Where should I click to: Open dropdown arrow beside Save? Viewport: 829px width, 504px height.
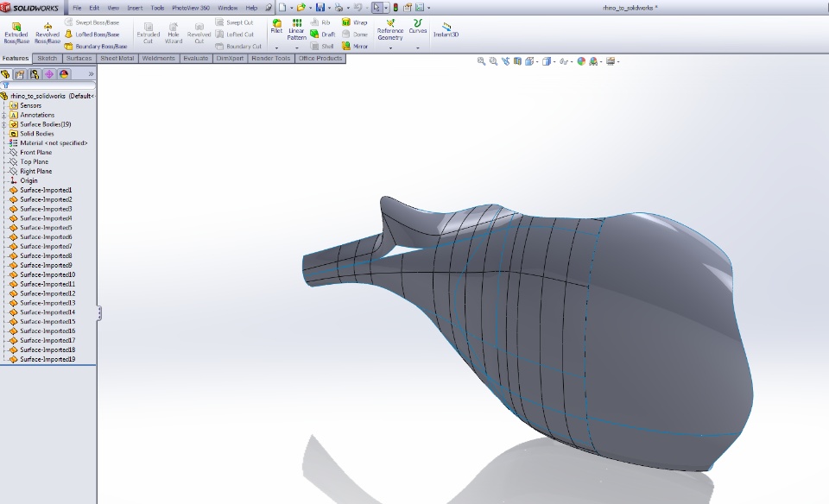click(329, 8)
